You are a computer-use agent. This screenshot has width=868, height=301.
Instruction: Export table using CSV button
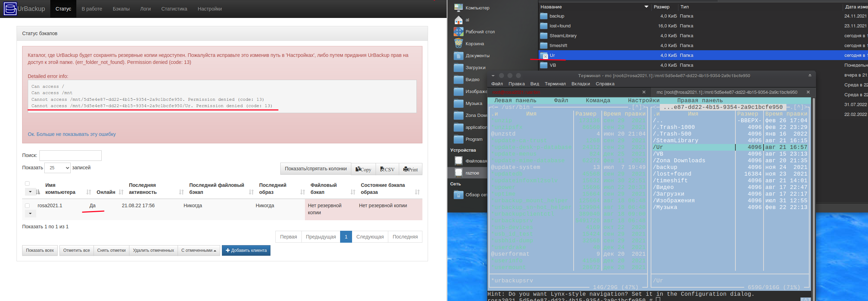click(387, 169)
